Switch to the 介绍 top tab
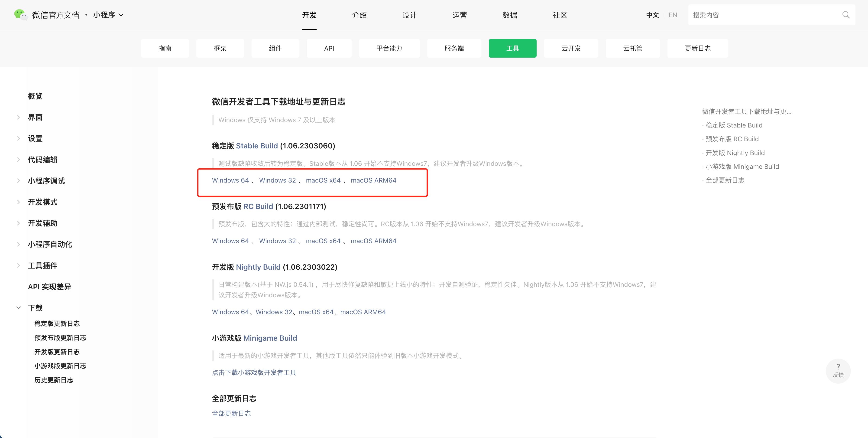The width and height of the screenshot is (868, 438). click(x=359, y=15)
